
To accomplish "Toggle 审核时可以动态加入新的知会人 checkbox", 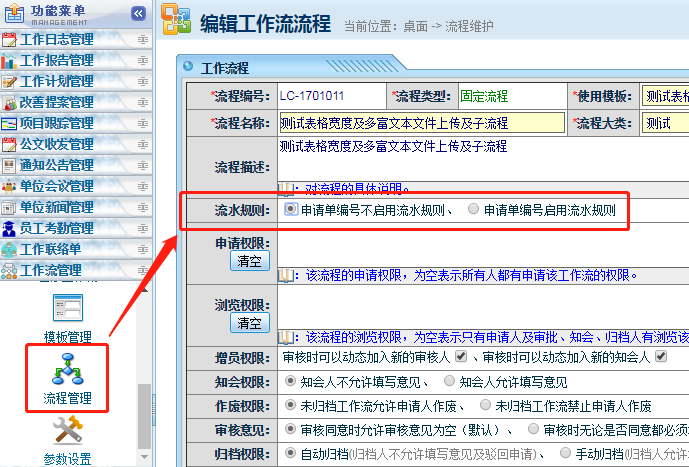I will coord(661,356).
